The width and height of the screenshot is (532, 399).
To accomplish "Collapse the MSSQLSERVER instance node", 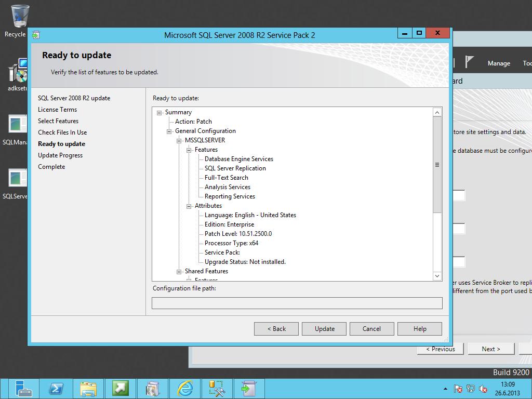I will 179,141.
